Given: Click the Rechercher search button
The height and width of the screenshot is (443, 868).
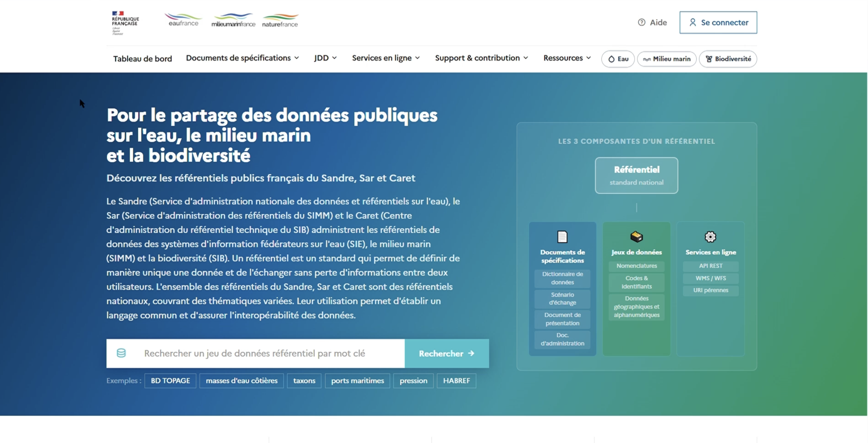Looking at the screenshot, I should pyautogui.click(x=446, y=353).
